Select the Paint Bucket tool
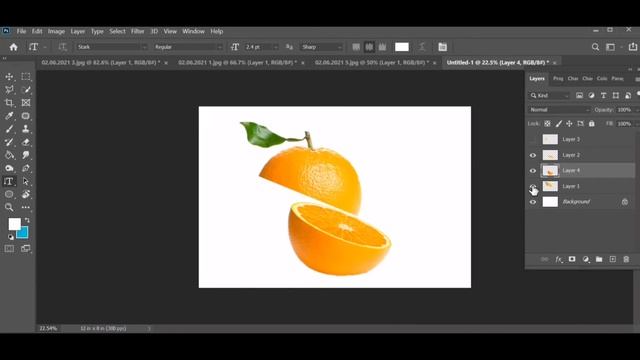The height and width of the screenshot is (360, 640). 9,155
